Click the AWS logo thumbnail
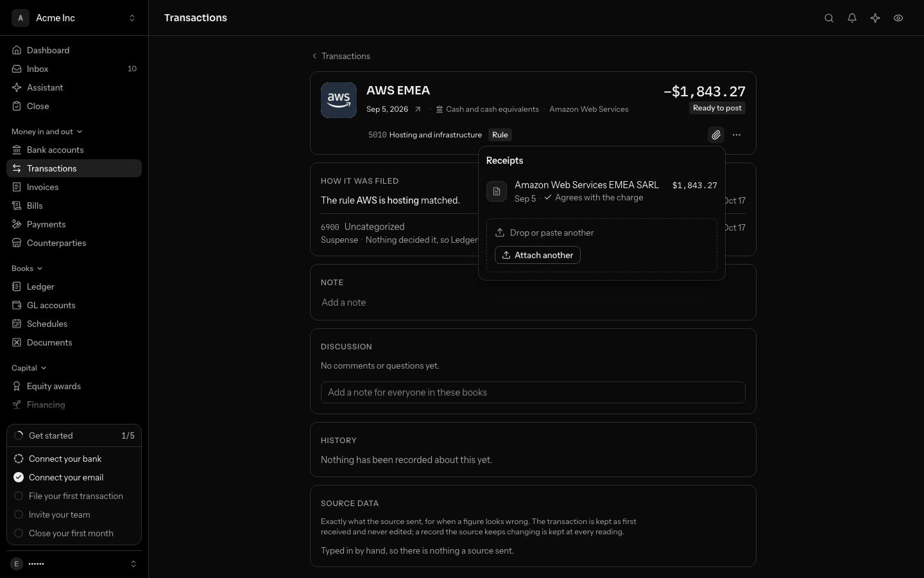 tap(339, 100)
